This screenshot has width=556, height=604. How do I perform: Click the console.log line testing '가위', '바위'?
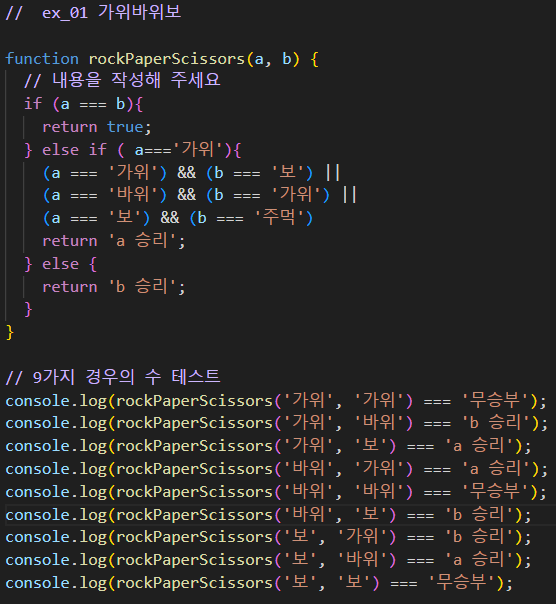(276, 423)
